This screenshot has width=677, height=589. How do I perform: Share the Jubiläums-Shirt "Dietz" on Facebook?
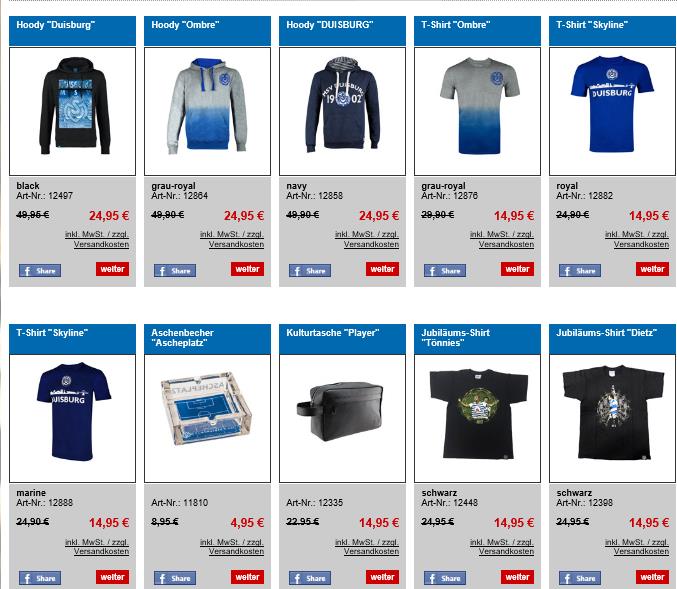click(580, 578)
